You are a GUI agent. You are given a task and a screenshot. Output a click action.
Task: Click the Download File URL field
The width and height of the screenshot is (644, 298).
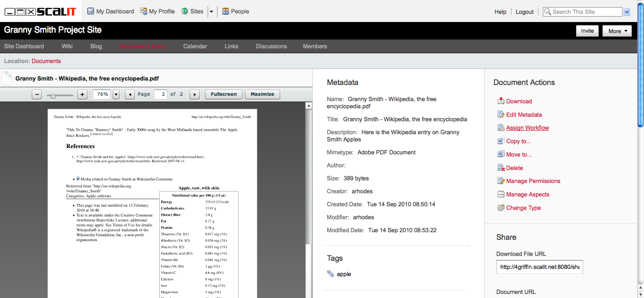click(x=540, y=267)
